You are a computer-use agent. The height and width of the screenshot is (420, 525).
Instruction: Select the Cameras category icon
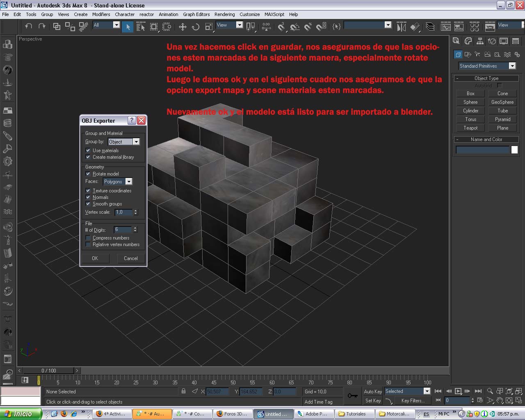[487, 54]
